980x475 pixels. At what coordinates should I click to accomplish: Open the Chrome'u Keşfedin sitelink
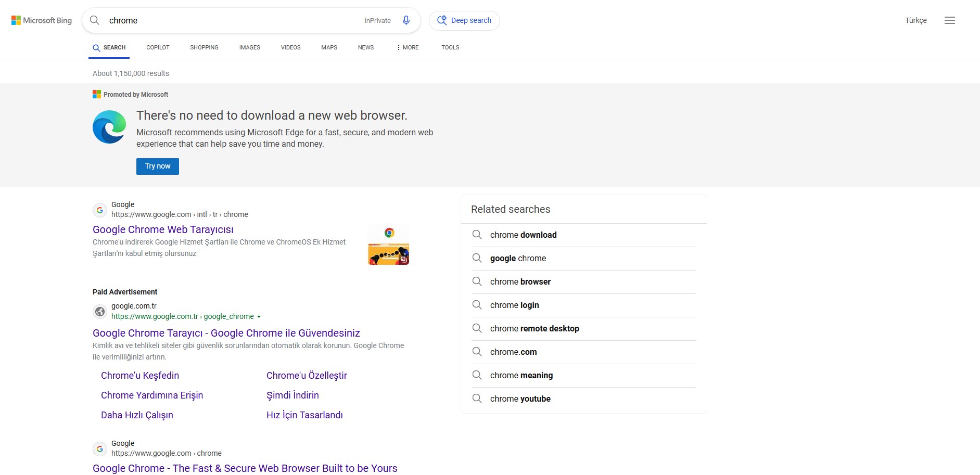(140, 376)
